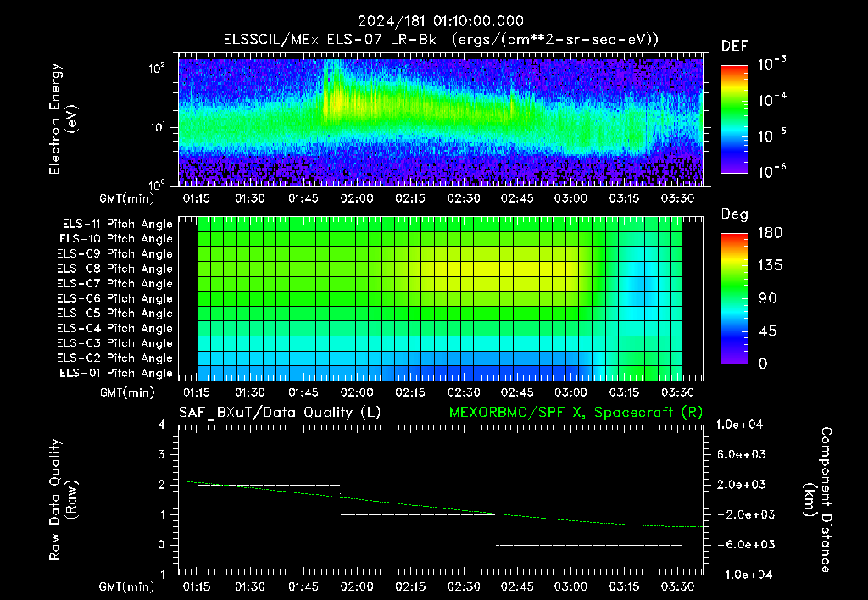Screen dimensions: 868x600
Task: Click the 02:30 tick under the bottom panel
Action: [x=464, y=586]
